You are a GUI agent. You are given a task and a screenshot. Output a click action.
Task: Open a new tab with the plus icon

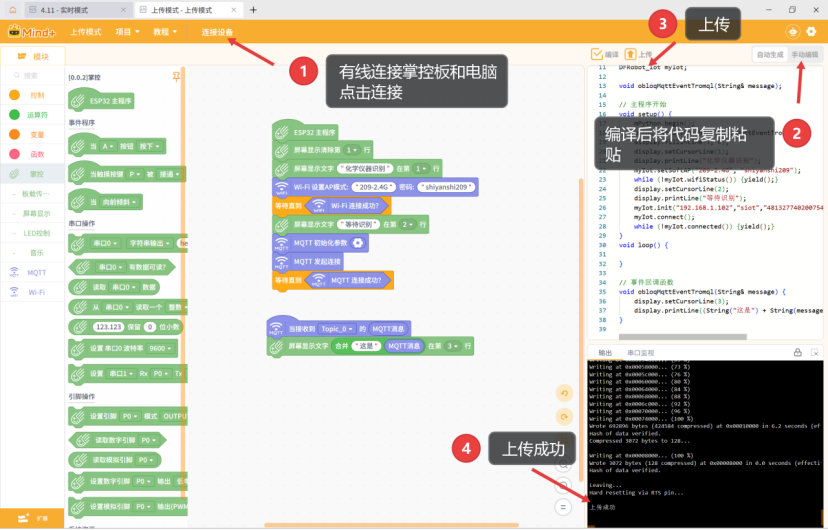253,10
